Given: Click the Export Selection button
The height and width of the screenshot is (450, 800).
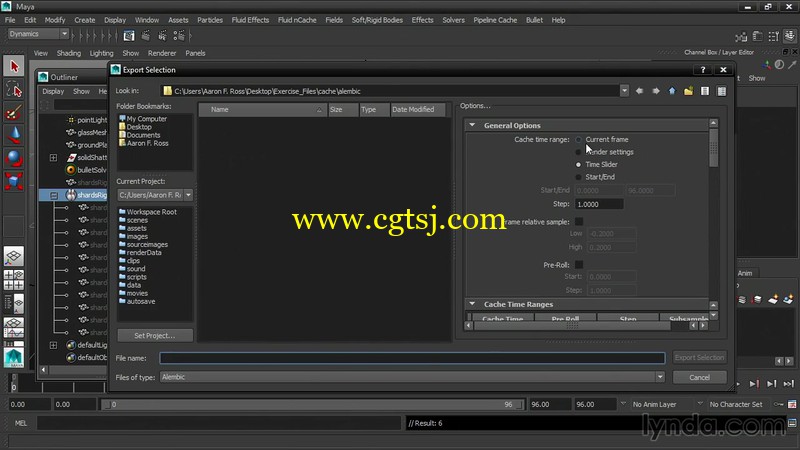Looking at the screenshot, I should (699, 358).
